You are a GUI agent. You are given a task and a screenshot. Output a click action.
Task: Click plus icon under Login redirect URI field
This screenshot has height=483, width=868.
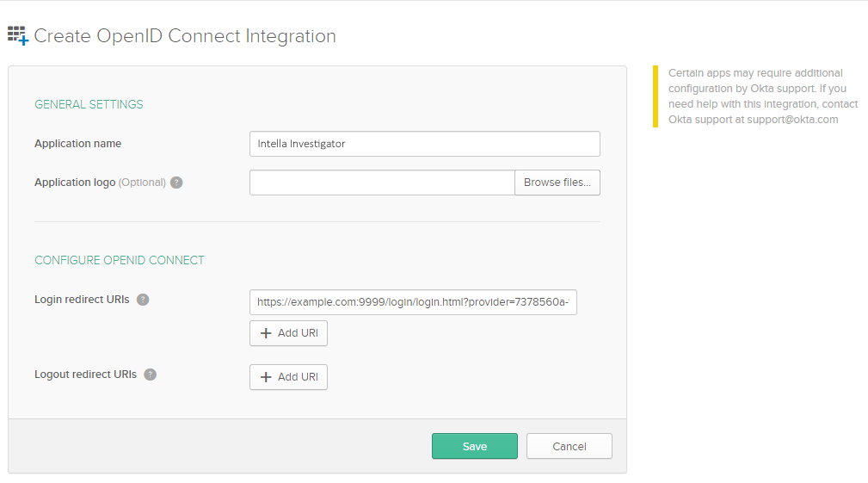(266, 333)
